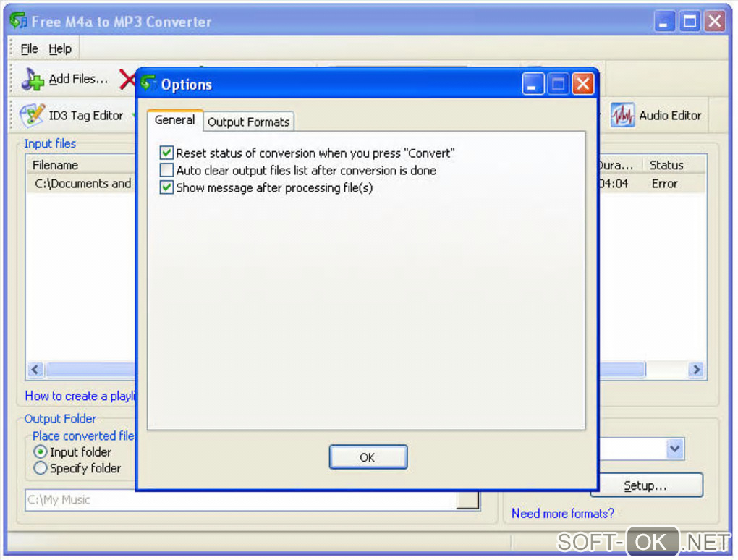Switch to the Output Formats tab
738x560 pixels.
[248, 122]
